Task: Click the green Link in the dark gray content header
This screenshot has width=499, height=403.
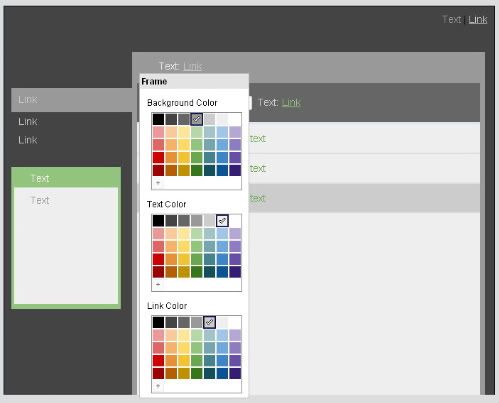Action: click(291, 102)
